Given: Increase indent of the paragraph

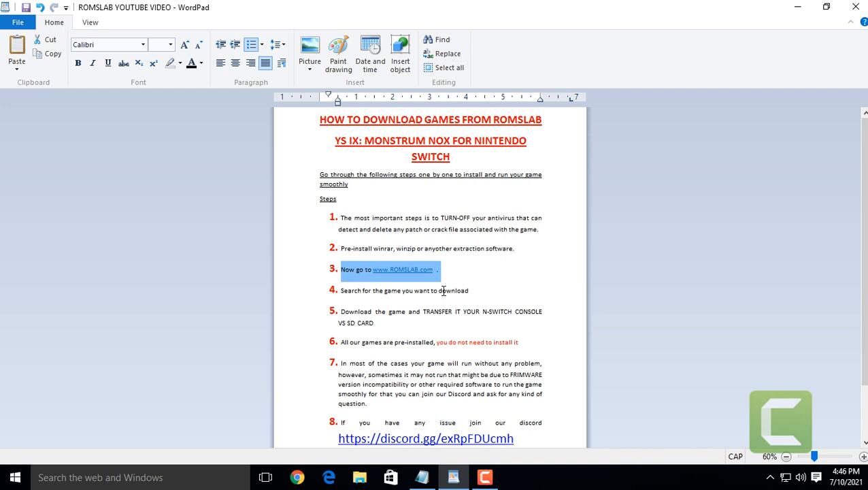Looking at the screenshot, I should click(235, 44).
